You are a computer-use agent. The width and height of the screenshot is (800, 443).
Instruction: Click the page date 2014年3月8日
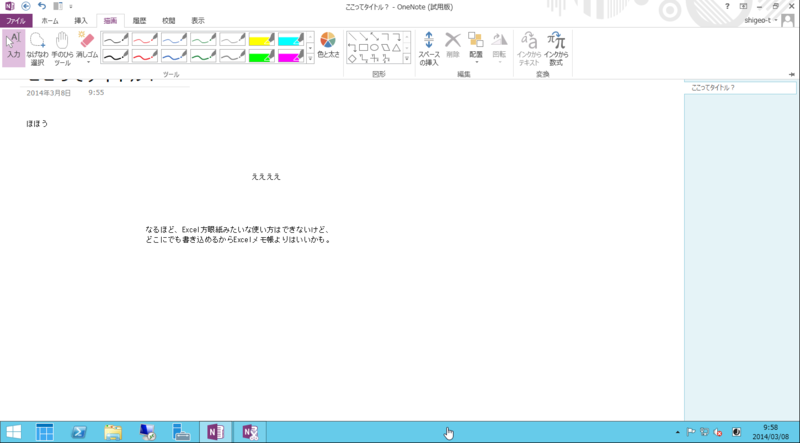tap(49, 93)
